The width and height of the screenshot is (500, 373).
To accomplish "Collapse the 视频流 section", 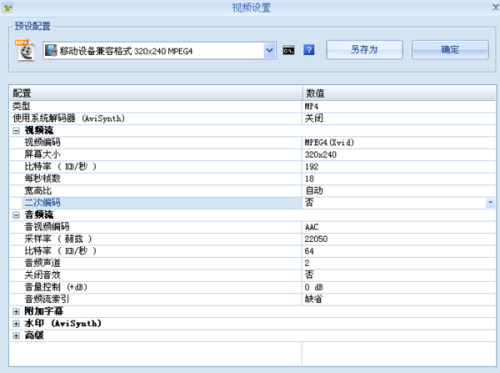I will pos(16,130).
